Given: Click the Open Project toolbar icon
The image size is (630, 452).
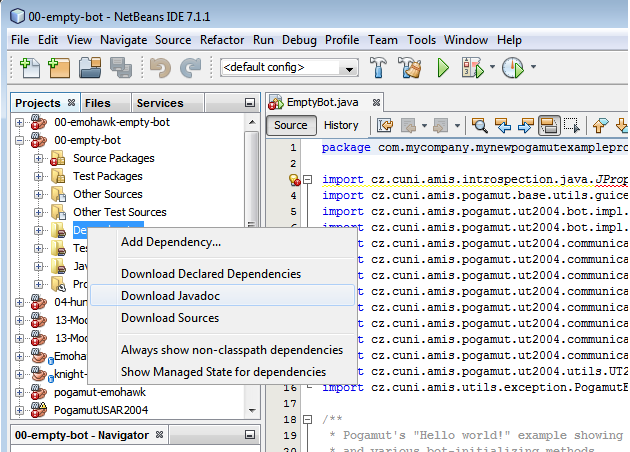Looking at the screenshot, I should pyautogui.click(x=90, y=67).
